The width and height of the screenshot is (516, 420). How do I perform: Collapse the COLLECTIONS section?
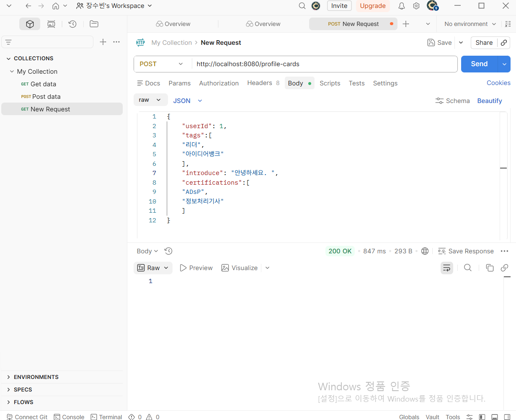(x=8, y=59)
